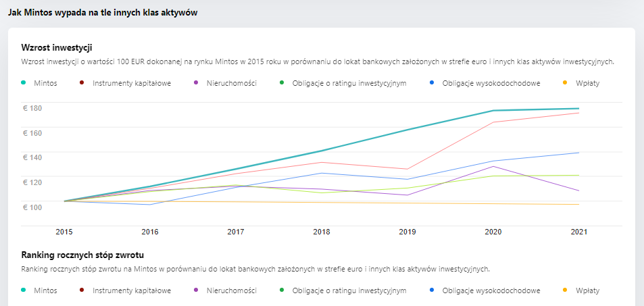Click the '2020' year label
This screenshot has width=644, height=306.
tap(493, 232)
